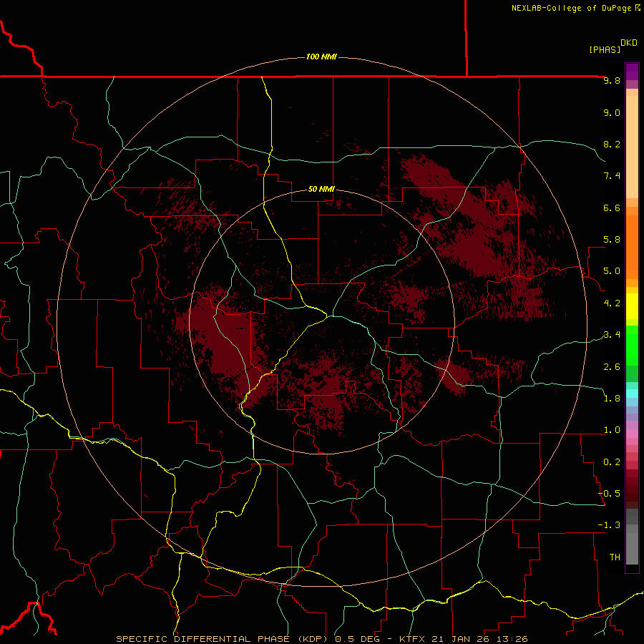Click the 1.8 scale value
Image resolution: width=644 pixels, height=644 pixels.
(x=612, y=399)
